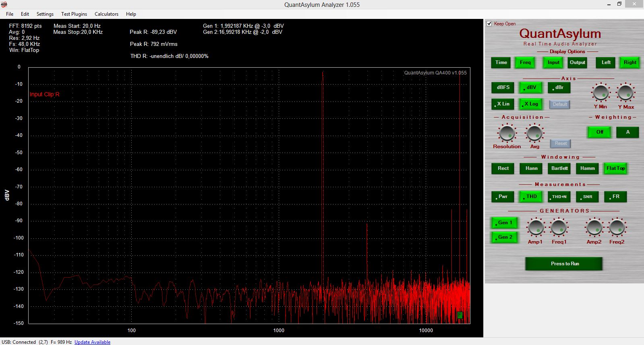The image size is (644, 345).
Task: Open the Help menu
Action: pos(131,14)
